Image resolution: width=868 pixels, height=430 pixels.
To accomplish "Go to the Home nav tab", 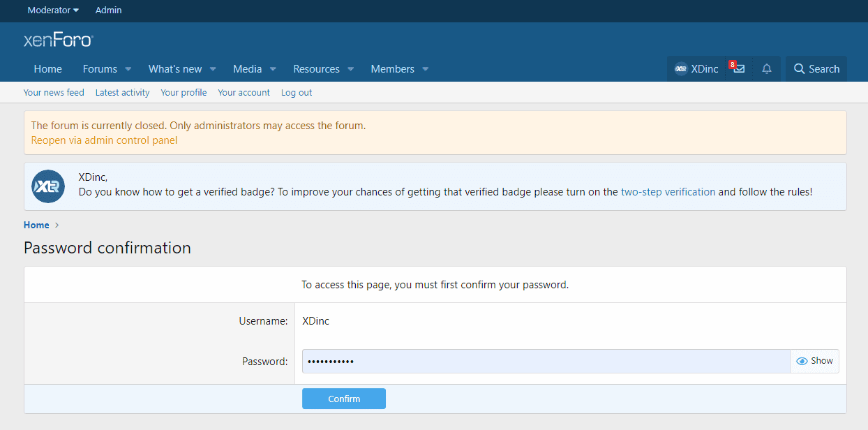I will 48,69.
